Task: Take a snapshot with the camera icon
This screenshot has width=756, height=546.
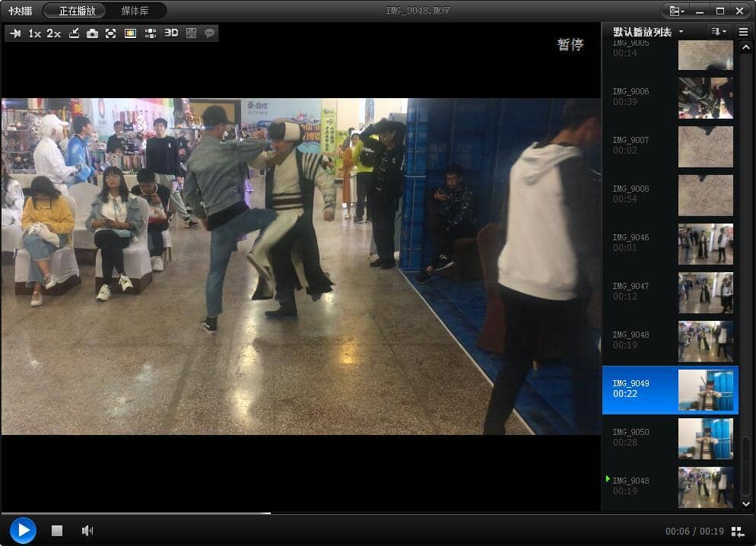Action: tap(92, 33)
